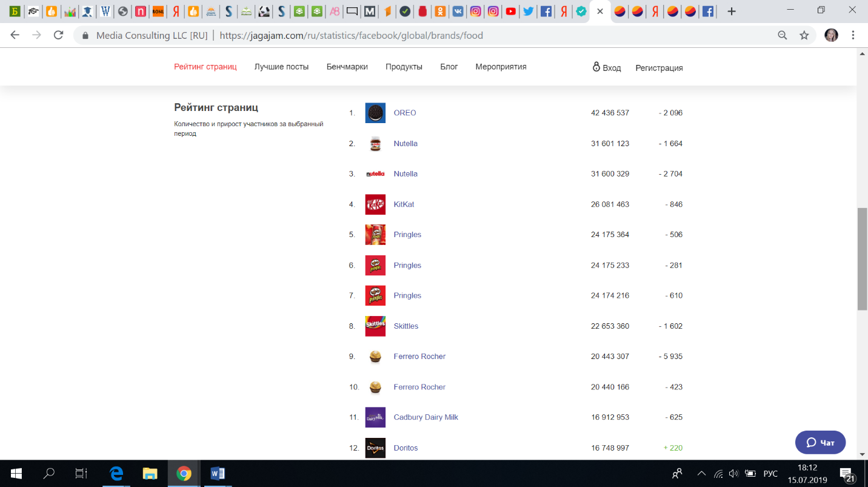Open the Продукты menu item

[x=404, y=67]
